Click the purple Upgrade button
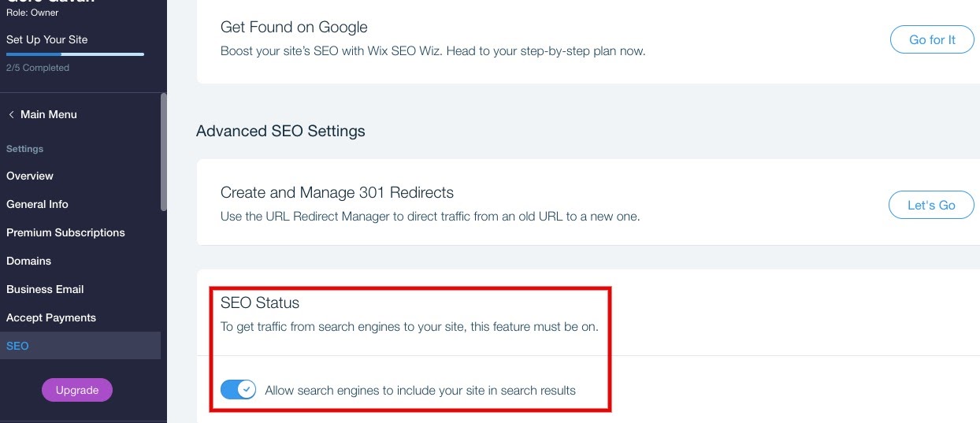The height and width of the screenshot is (423, 980). tap(77, 390)
